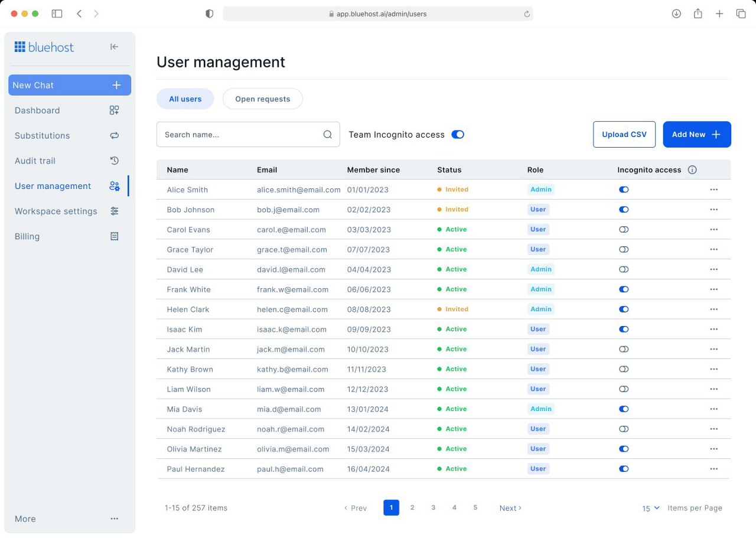Click email kathy.b@email.com

coord(292,369)
